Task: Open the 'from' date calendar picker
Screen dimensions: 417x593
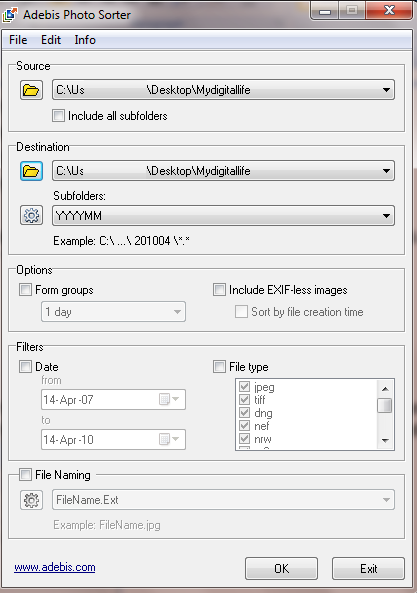Action: pos(169,399)
